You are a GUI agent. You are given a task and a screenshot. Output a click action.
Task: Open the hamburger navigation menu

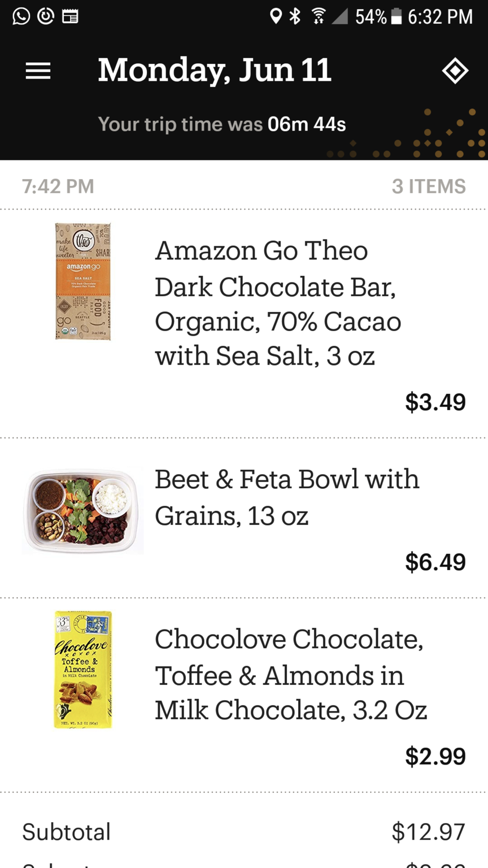tap(38, 71)
